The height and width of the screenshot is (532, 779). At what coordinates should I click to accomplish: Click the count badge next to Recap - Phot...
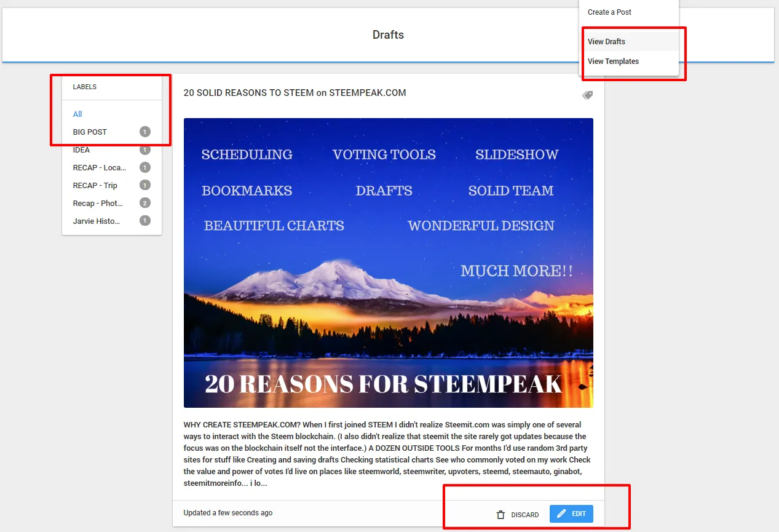(x=145, y=203)
